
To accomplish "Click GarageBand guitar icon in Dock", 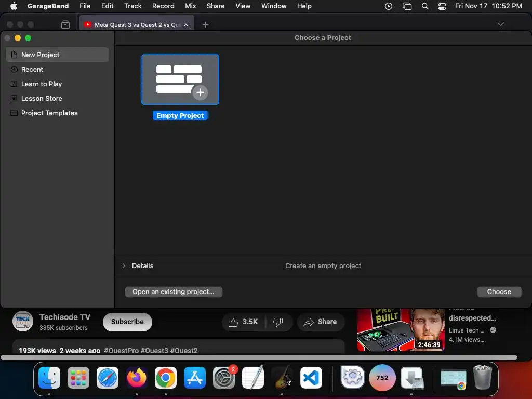I will (x=282, y=377).
